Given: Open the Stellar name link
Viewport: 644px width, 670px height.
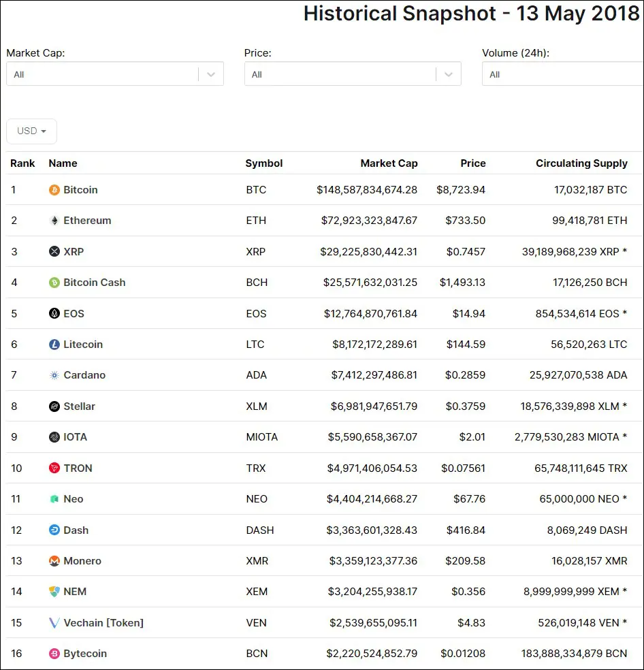Looking at the screenshot, I should [x=80, y=406].
